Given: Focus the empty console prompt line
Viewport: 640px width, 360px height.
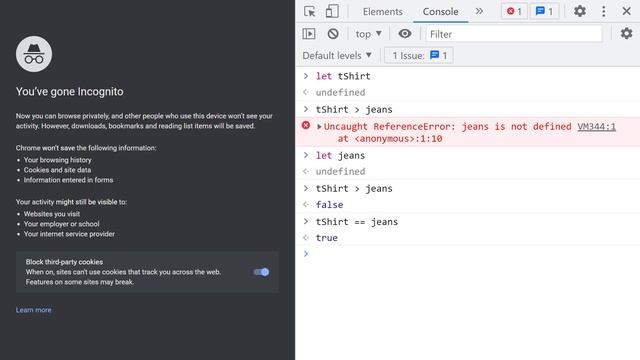Looking at the screenshot, I should pyautogui.click(x=468, y=254).
